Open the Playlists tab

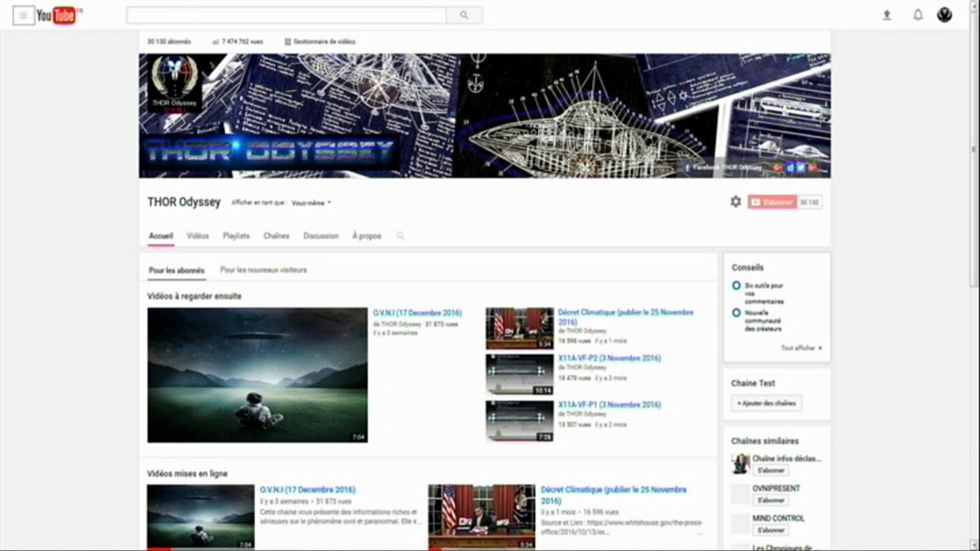[236, 236]
